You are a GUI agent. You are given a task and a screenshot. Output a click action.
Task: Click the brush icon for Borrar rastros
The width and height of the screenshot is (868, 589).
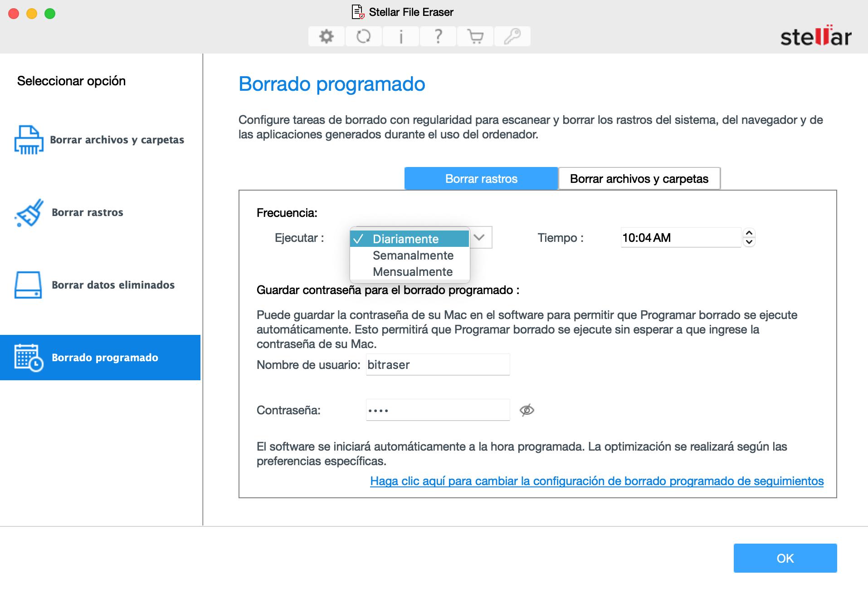click(x=29, y=212)
